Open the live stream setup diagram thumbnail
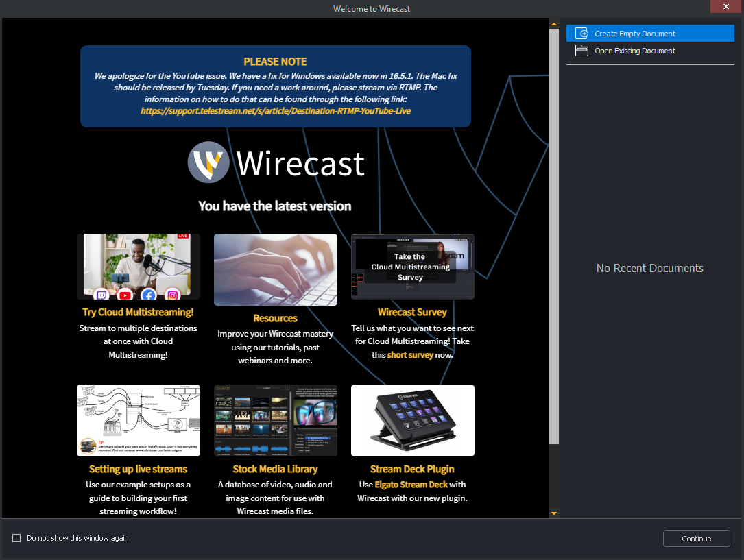744x560 pixels. tap(138, 421)
